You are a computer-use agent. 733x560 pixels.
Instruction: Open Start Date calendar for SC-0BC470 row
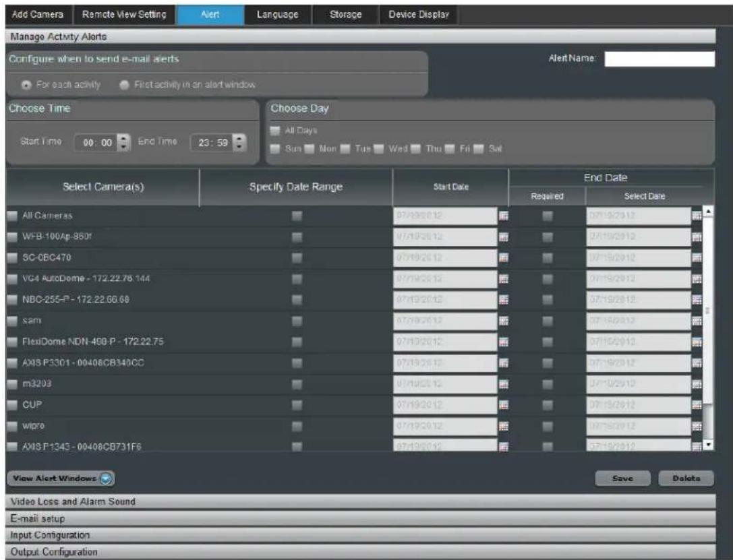(x=504, y=258)
